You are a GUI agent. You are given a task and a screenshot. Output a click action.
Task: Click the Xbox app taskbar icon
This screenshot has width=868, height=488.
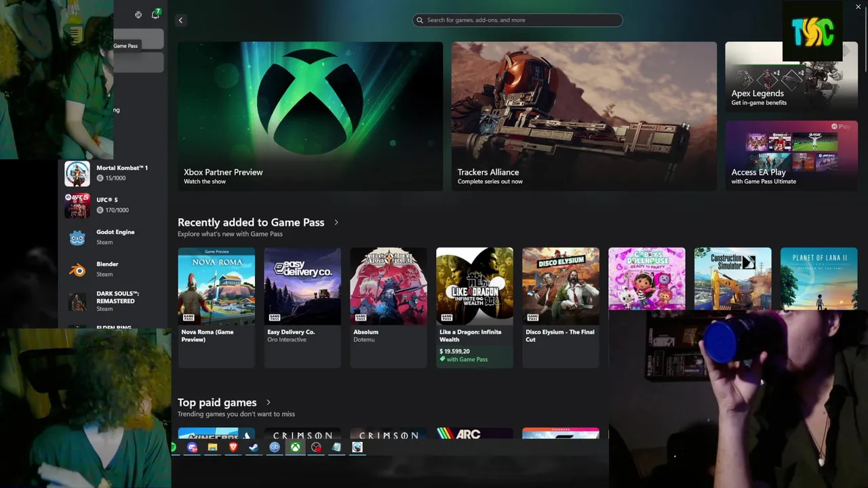tap(296, 447)
